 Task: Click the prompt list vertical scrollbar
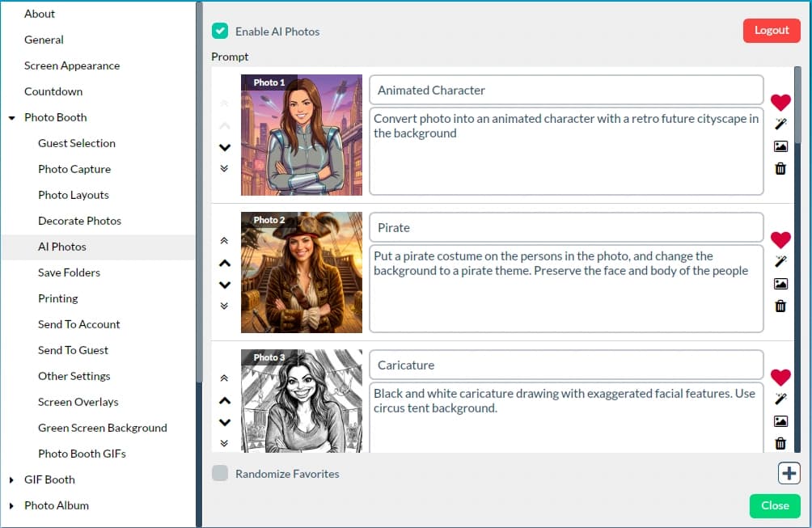click(797, 106)
